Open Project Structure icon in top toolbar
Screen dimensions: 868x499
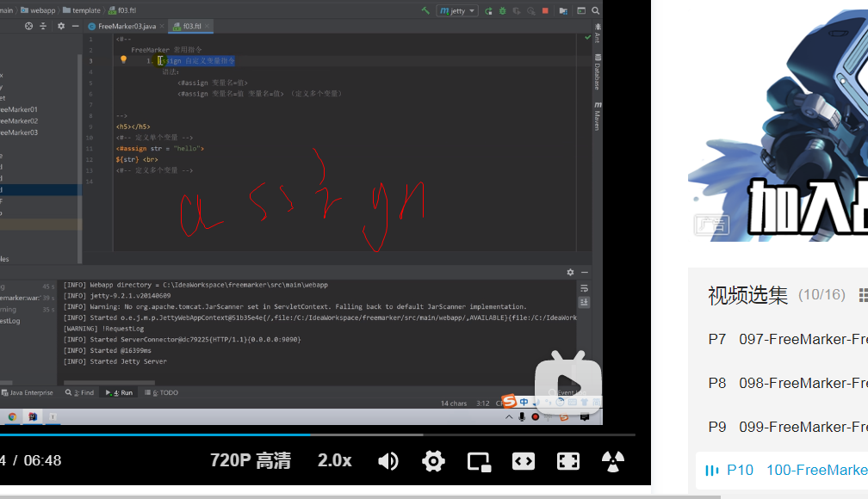[563, 10]
